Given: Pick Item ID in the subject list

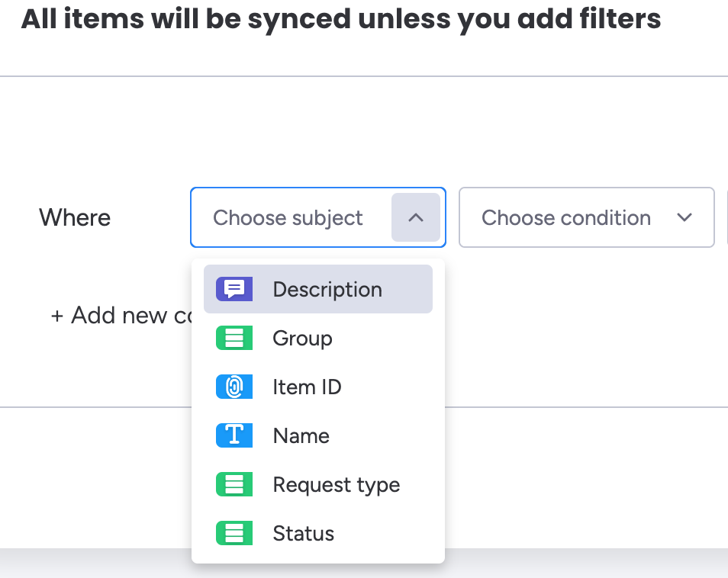Looking at the screenshot, I should (x=307, y=387).
